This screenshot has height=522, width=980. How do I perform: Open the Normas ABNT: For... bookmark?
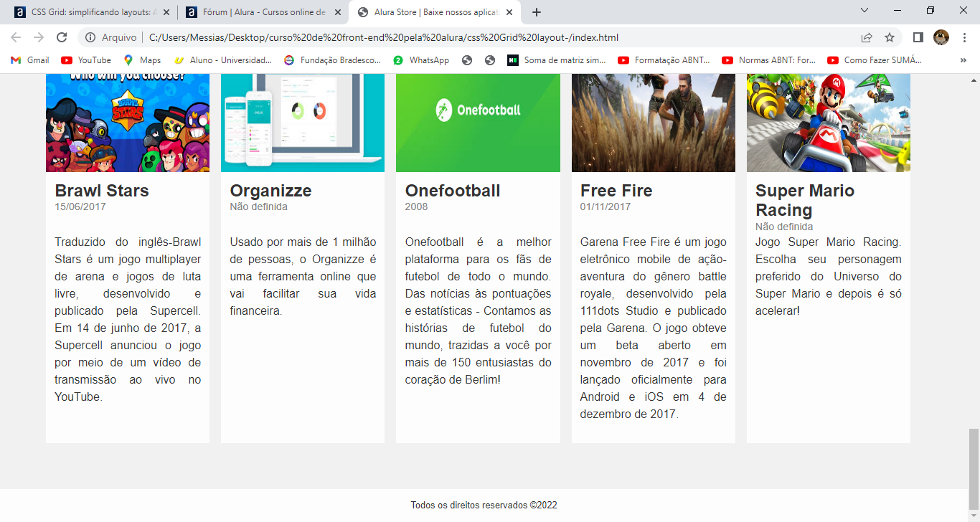coord(769,60)
